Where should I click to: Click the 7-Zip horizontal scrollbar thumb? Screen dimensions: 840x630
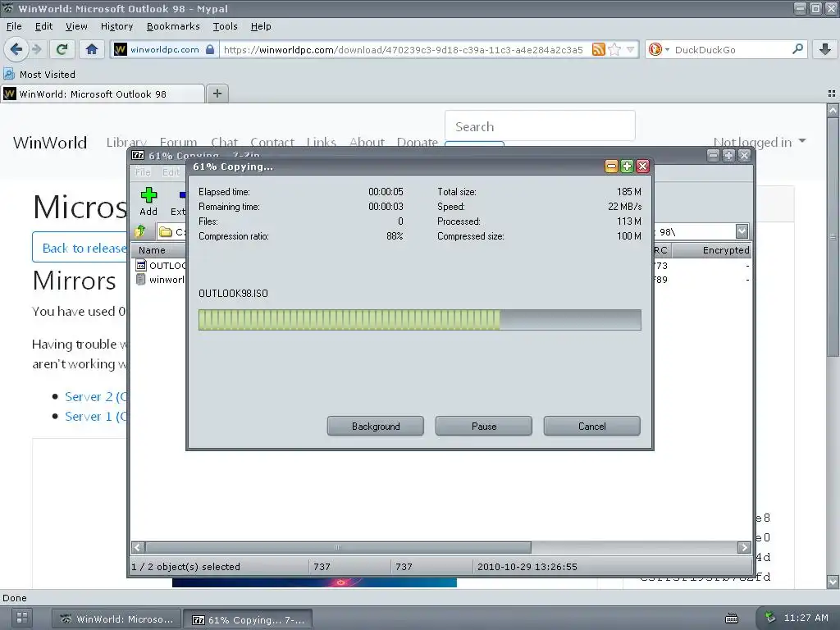pos(337,547)
